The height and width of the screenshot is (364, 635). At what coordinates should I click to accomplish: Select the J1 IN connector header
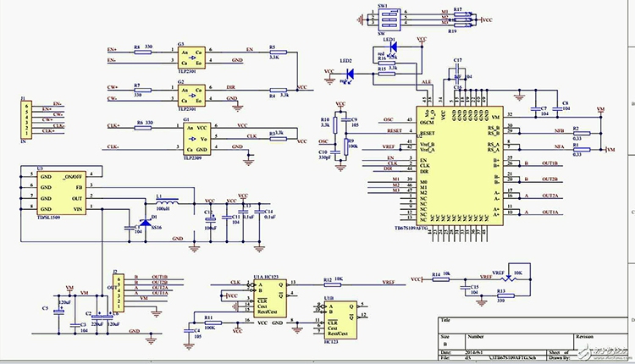point(26,119)
